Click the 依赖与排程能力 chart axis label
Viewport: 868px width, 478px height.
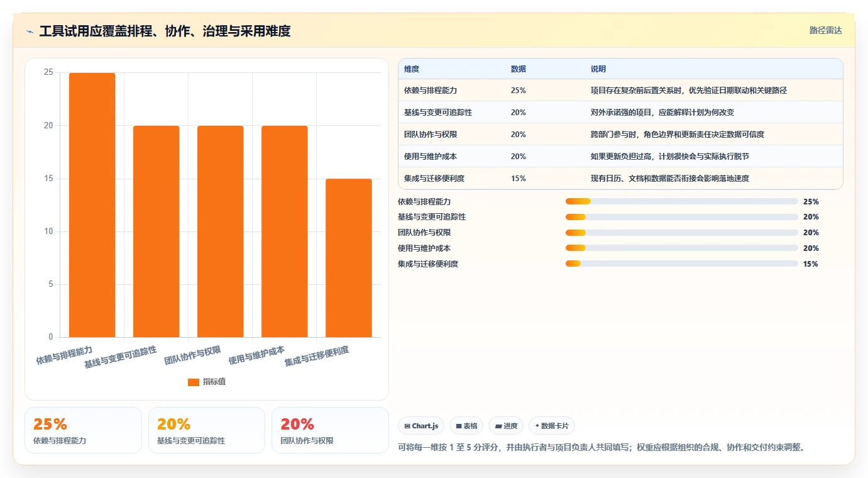[65, 355]
